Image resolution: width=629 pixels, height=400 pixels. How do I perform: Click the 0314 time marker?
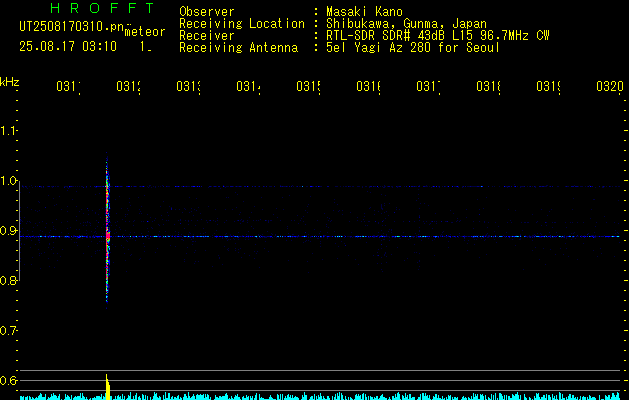[248, 86]
